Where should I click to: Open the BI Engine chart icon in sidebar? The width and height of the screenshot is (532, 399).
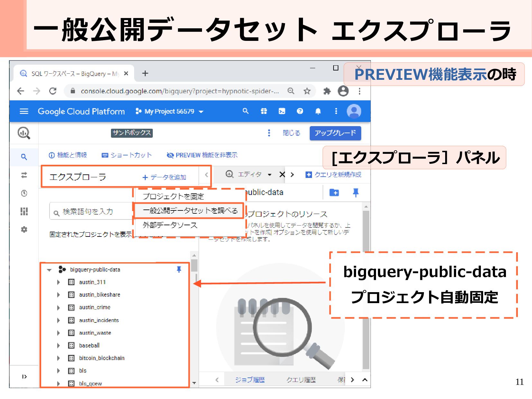coord(24,211)
